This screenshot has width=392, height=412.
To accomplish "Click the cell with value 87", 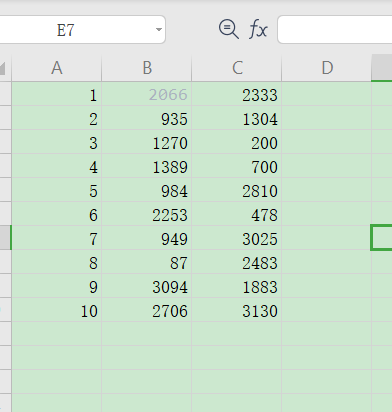I will point(147,262).
